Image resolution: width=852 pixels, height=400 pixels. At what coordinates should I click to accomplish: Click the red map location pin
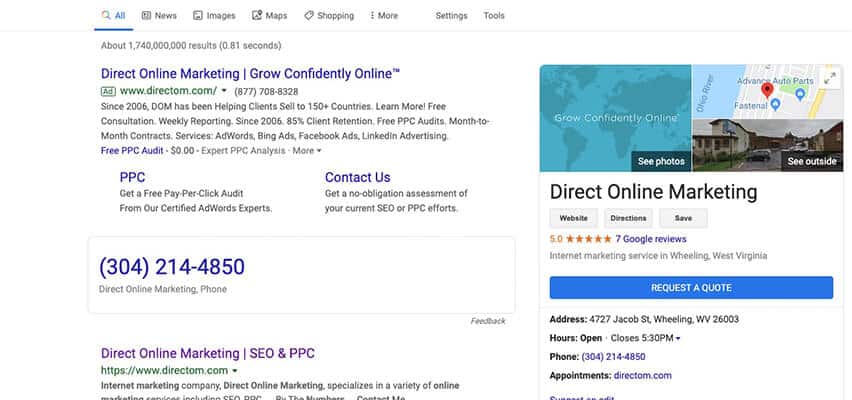767,91
